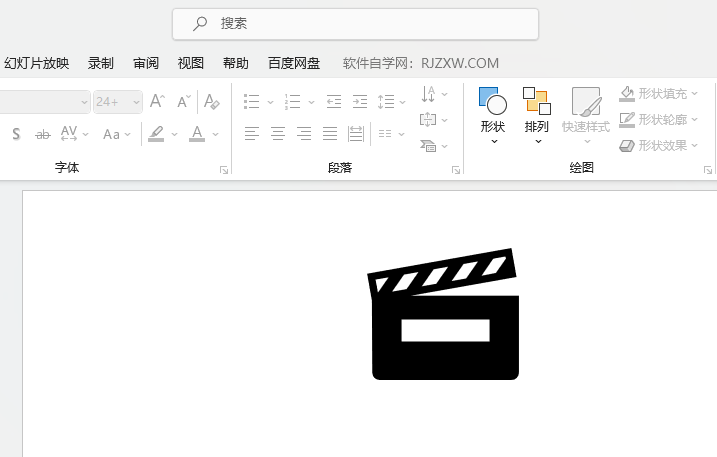Open the change case Aa menu
The height and width of the screenshot is (457, 717).
(x=117, y=134)
